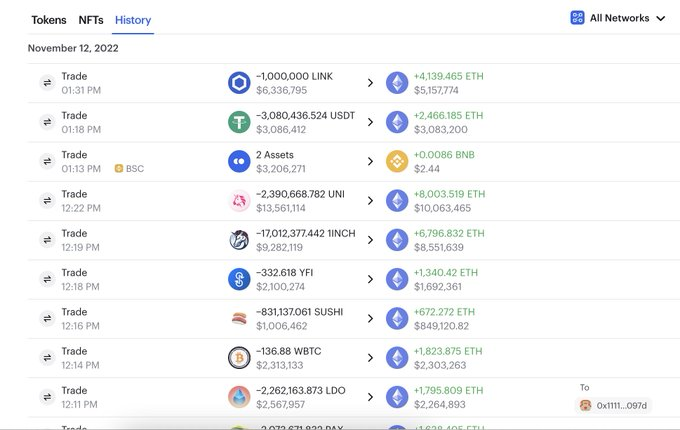Select the -1,000,000 LINK amount
The height and width of the screenshot is (430, 680).
[294, 76]
